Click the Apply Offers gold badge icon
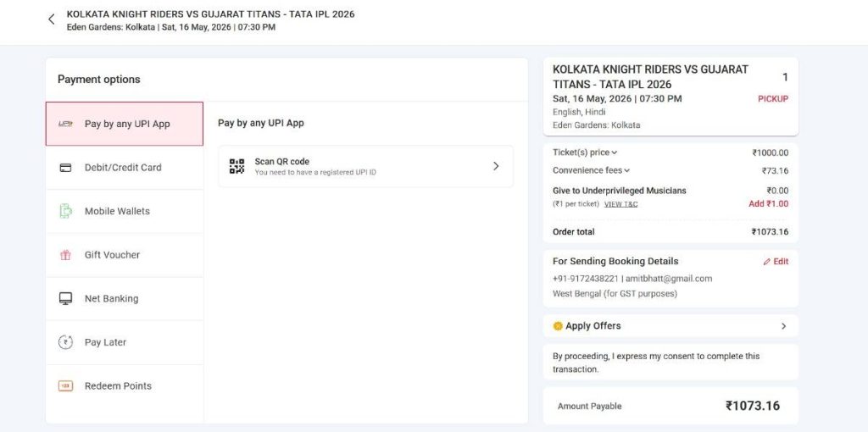The width and height of the screenshot is (868, 432). tap(558, 326)
